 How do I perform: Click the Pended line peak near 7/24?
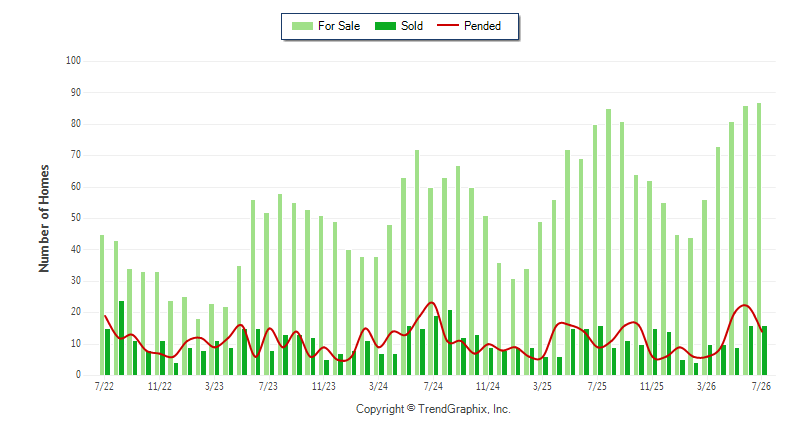pyautogui.click(x=432, y=302)
